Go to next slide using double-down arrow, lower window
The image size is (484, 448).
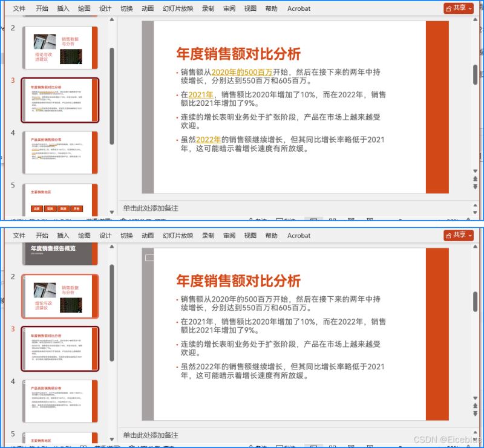475,414
